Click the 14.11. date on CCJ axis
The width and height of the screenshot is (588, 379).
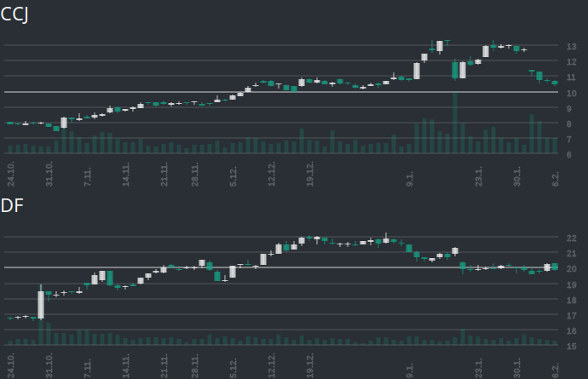point(125,175)
